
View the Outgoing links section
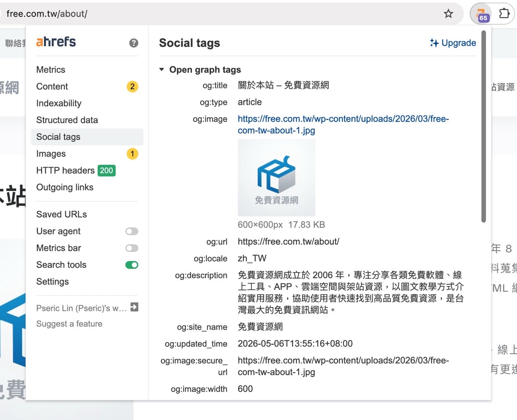65,187
